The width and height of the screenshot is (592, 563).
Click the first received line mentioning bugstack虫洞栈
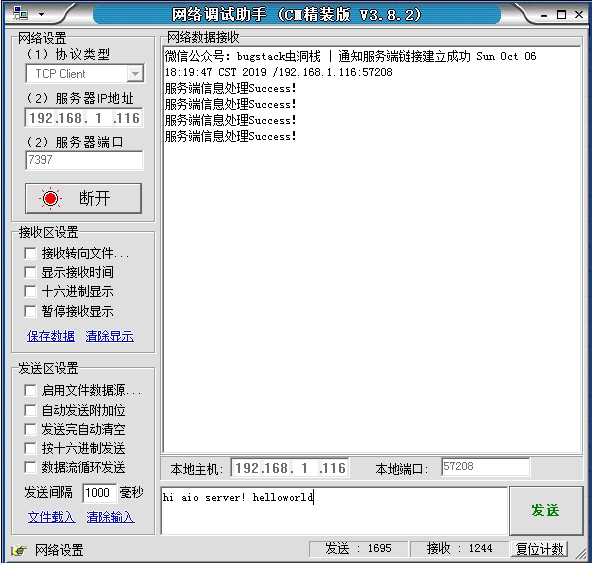pos(350,57)
